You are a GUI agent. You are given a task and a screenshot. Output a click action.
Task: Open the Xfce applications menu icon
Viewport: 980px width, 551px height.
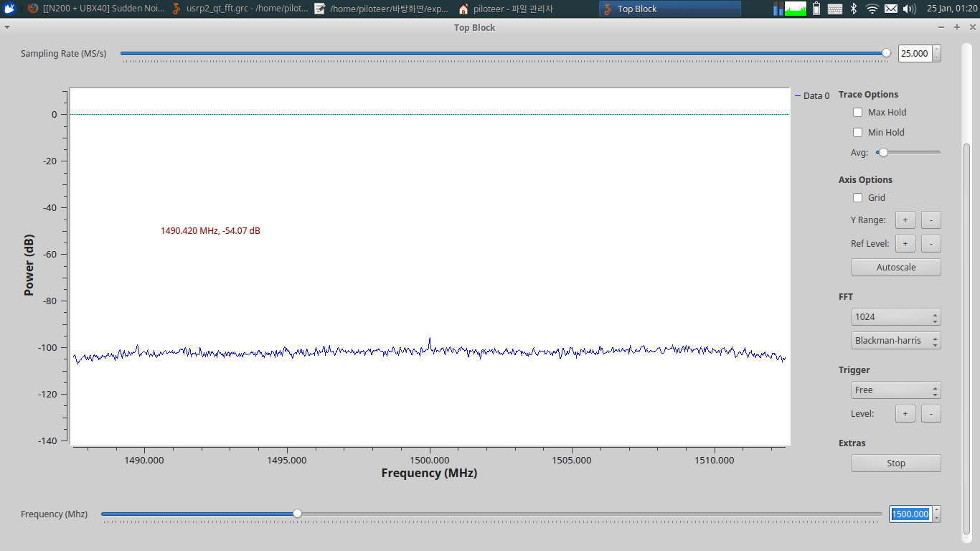click(x=9, y=9)
